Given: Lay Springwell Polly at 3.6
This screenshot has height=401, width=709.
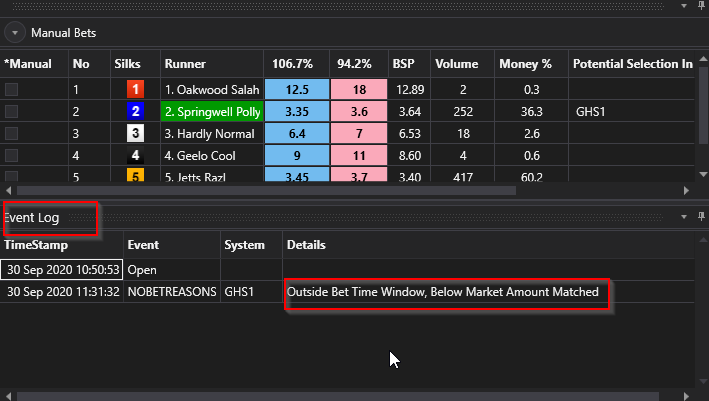Looking at the screenshot, I should 359,112.
